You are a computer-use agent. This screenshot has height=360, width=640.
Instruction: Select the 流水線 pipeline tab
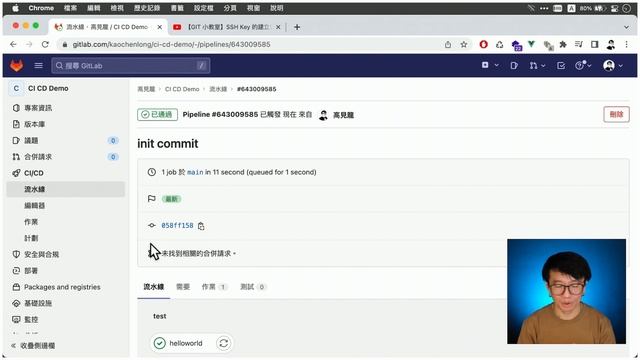(x=153, y=287)
